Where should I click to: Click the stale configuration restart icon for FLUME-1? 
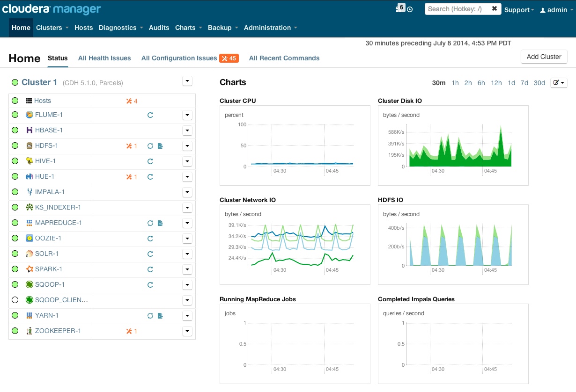[150, 115]
